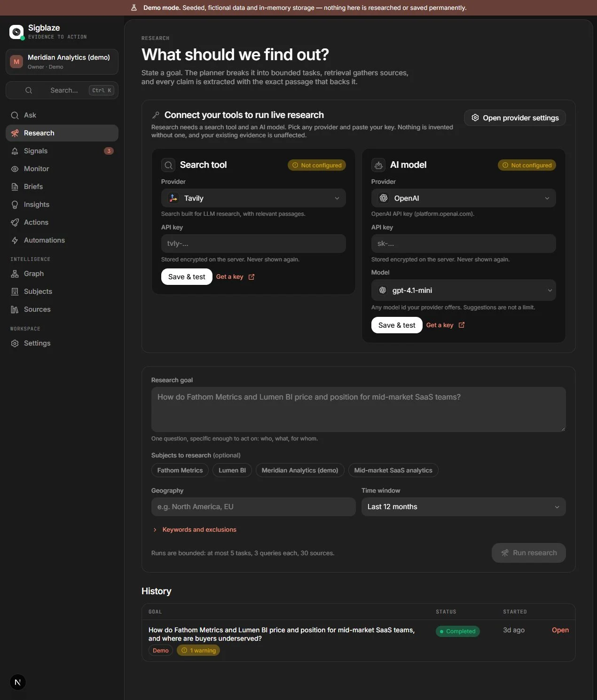Toggle the Mid-market SaaS analytics subject chip

point(393,470)
